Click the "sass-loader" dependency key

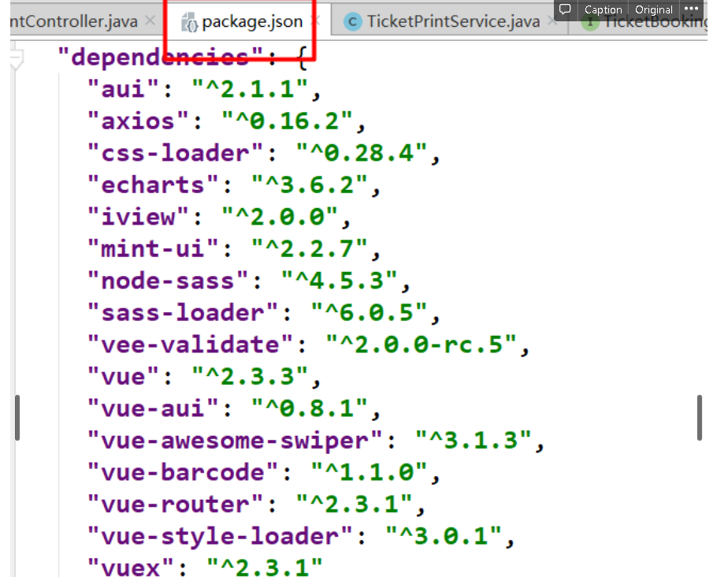click(x=183, y=313)
